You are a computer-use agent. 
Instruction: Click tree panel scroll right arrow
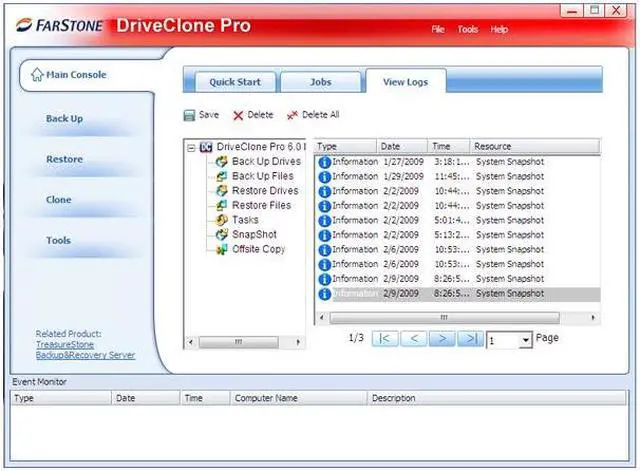[298, 342]
